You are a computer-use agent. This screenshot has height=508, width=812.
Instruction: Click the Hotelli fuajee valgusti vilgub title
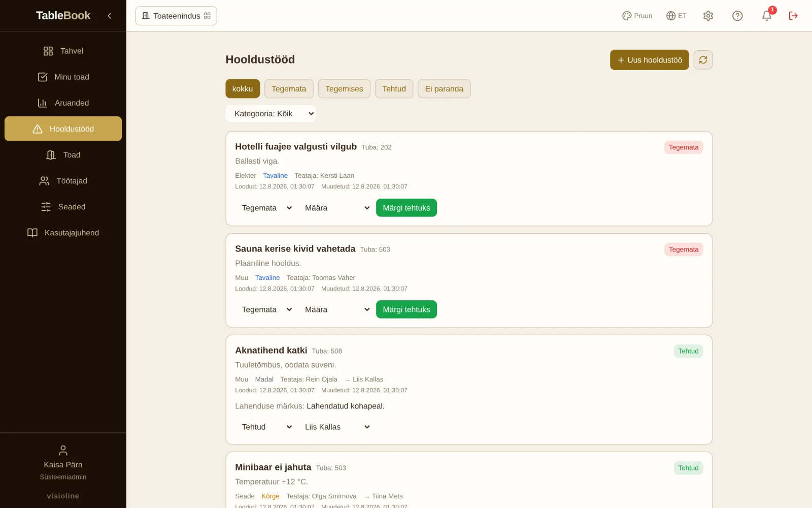point(296,147)
